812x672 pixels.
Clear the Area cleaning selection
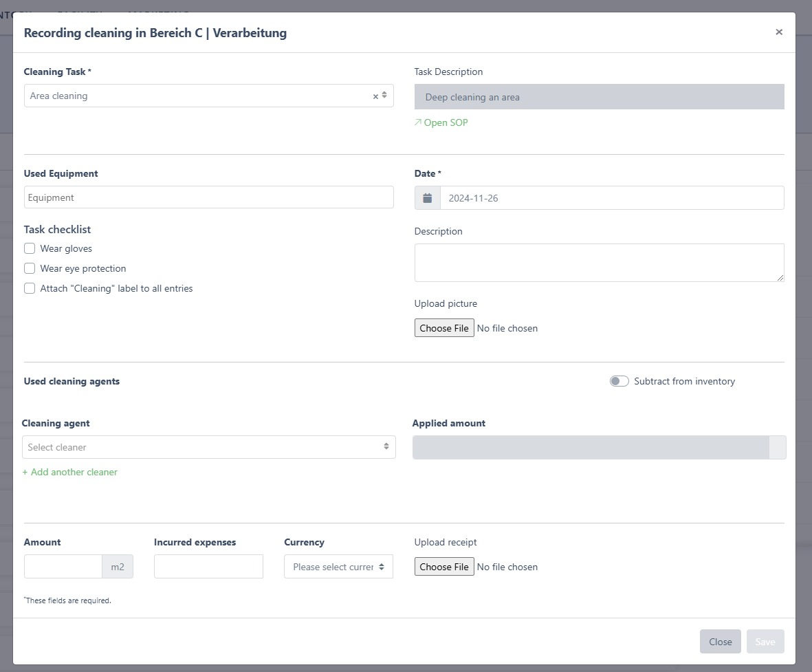coord(375,96)
